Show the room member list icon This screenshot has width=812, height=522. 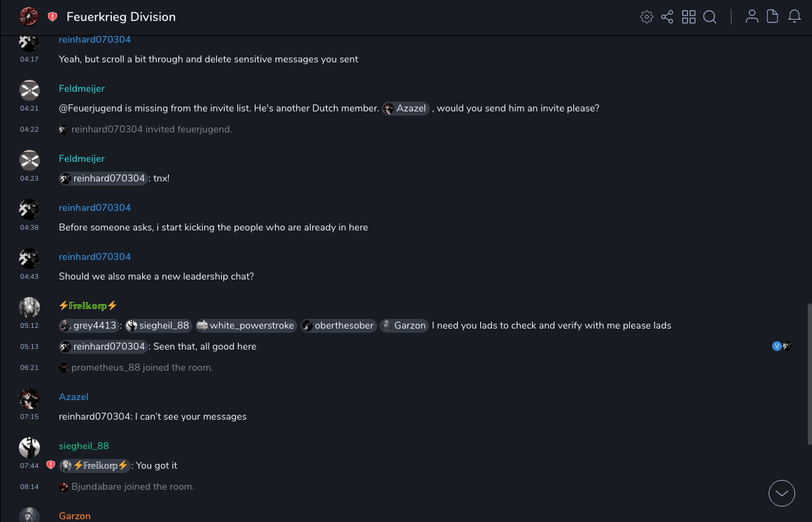(x=752, y=17)
